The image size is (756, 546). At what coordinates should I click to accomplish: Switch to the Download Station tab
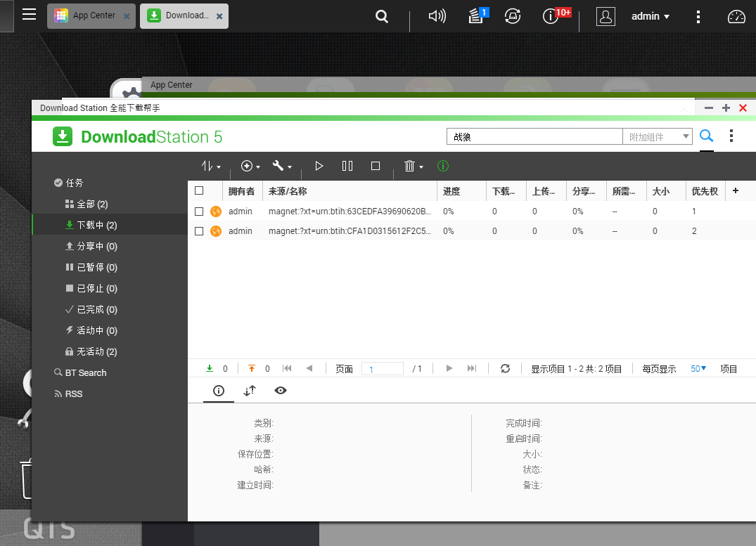184,16
